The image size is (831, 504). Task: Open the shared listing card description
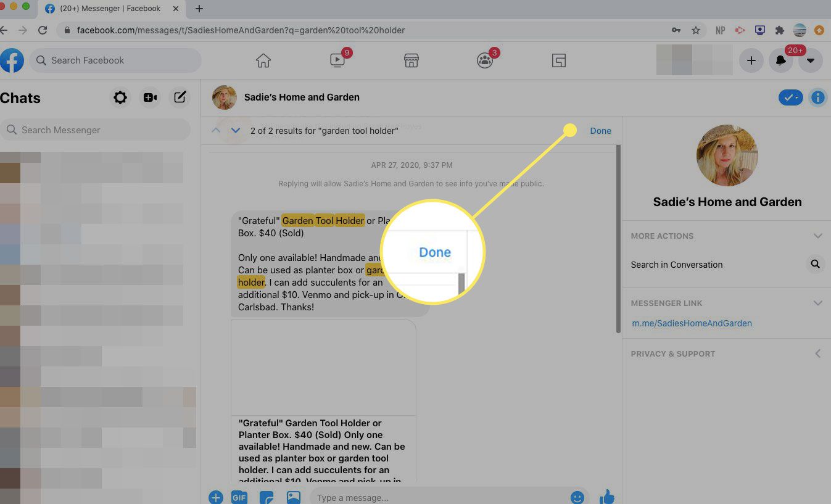[x=323, y=450]
